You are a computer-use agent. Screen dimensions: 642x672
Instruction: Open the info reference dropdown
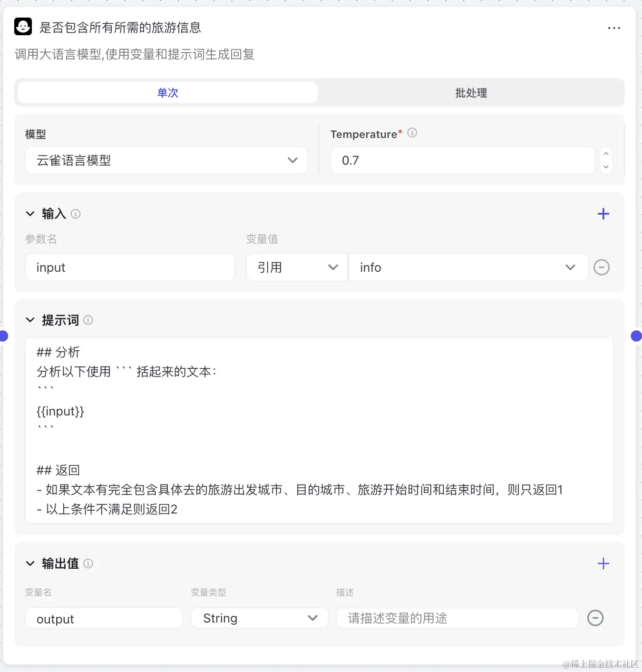(x=468, y=267)
